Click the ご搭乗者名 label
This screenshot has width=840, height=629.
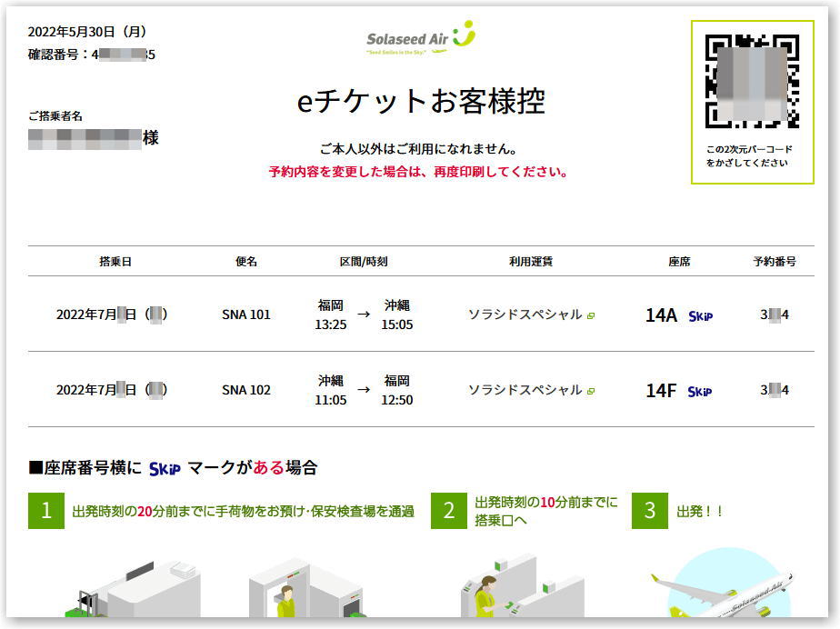(x=55, y=115)
